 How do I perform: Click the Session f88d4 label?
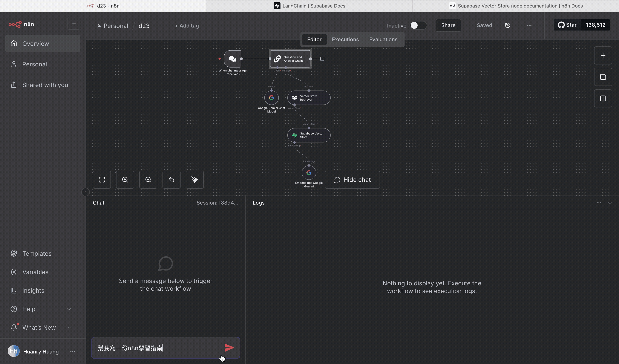(x=217, y=203)
